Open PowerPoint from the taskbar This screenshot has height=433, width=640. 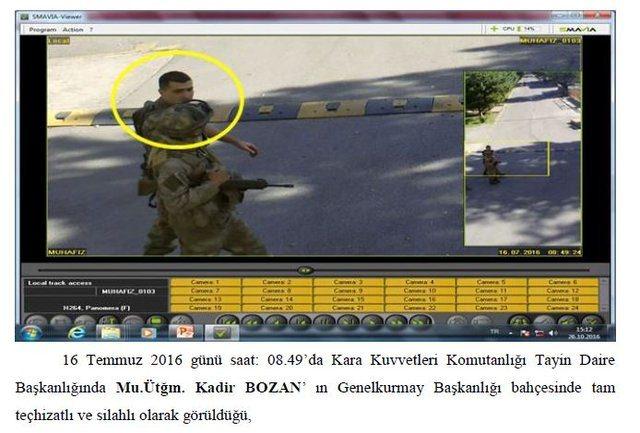point(185,331)
